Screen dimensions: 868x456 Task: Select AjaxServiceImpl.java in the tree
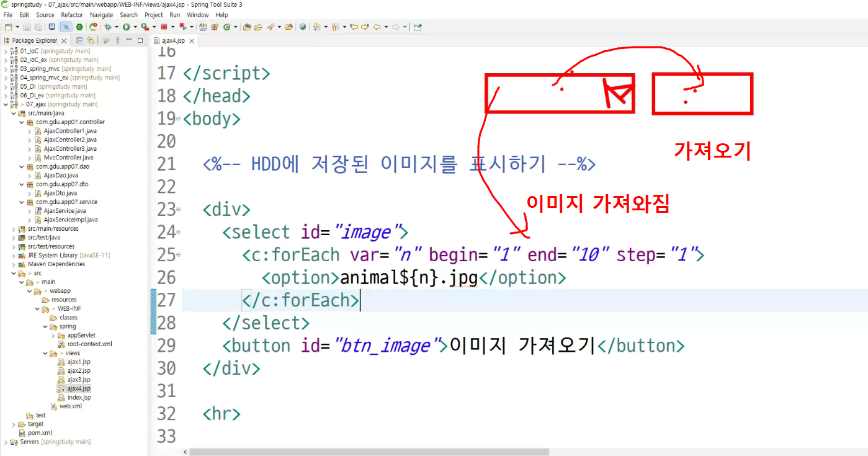(x=69, y=220)
